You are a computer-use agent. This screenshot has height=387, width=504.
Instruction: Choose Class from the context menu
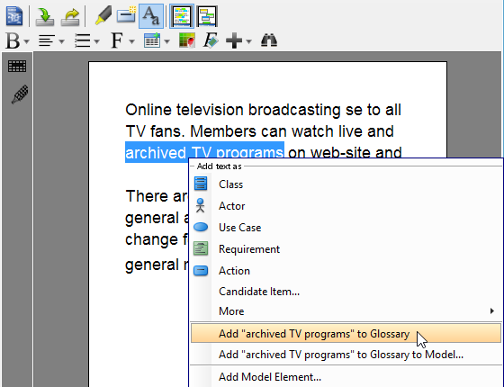(x=346, y=184)
